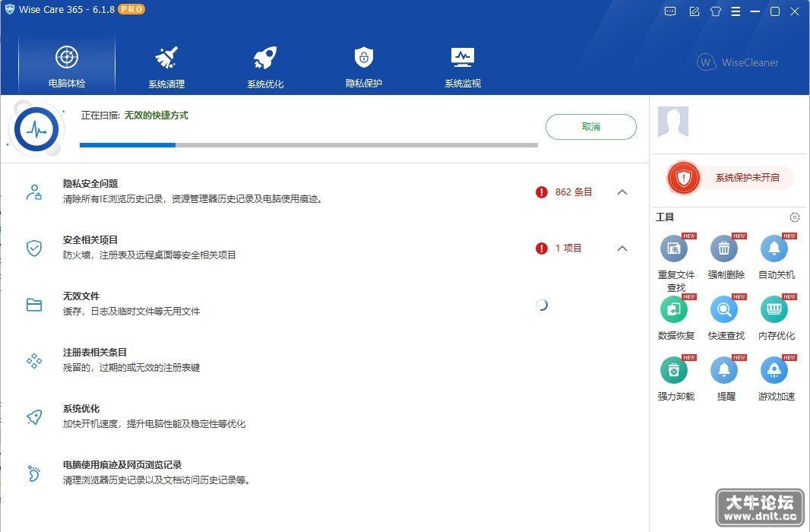Open the 提醒 reminder tool
810x532 pixels.
724,370
